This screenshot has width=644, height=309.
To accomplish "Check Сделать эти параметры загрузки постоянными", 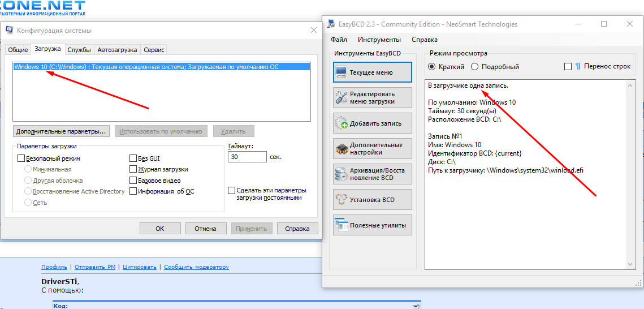I will 232,191.
